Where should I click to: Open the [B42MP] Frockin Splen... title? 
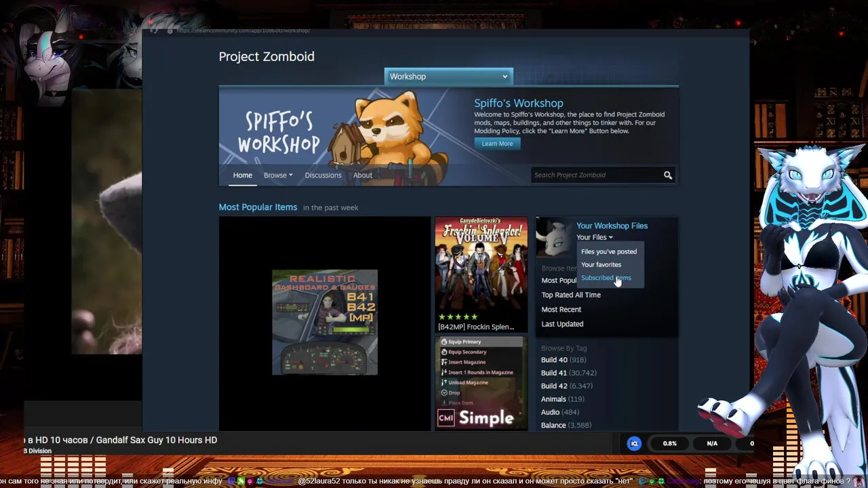(476, 327)
